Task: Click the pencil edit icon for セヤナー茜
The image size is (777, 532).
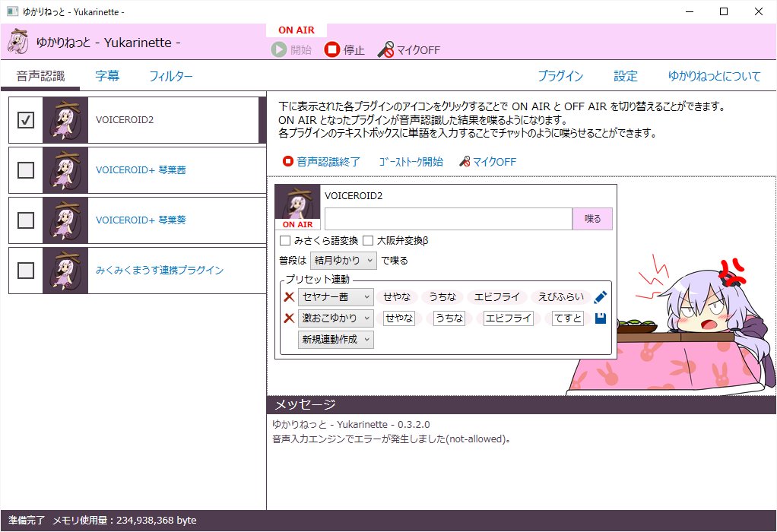Action: pyautogui.click(x=600, y=296)
